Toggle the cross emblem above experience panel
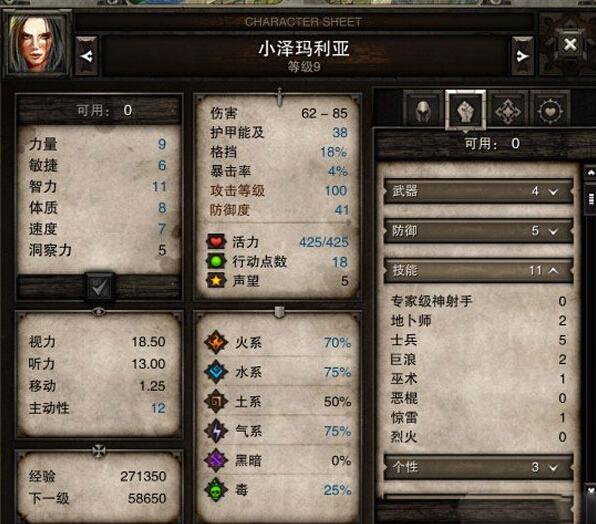 99,451
